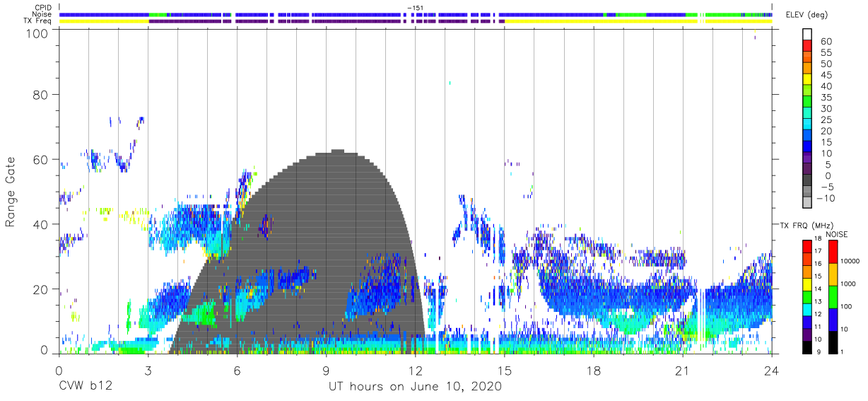Click the '24' tick on the UT hours axis
The image size is (868, 401).
(771, 370)
